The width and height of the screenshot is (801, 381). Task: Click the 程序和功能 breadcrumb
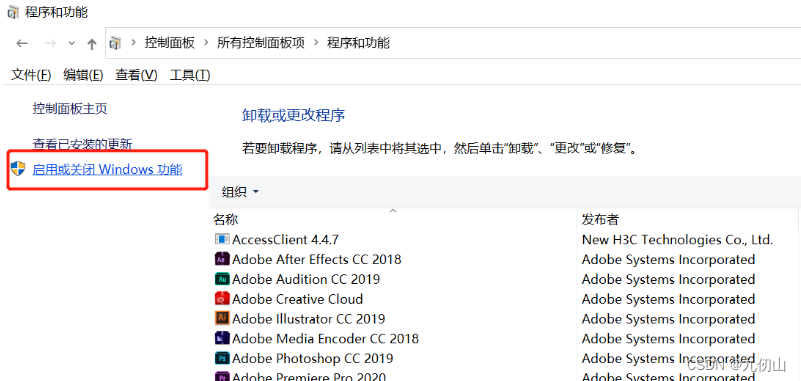coord(358,43)
